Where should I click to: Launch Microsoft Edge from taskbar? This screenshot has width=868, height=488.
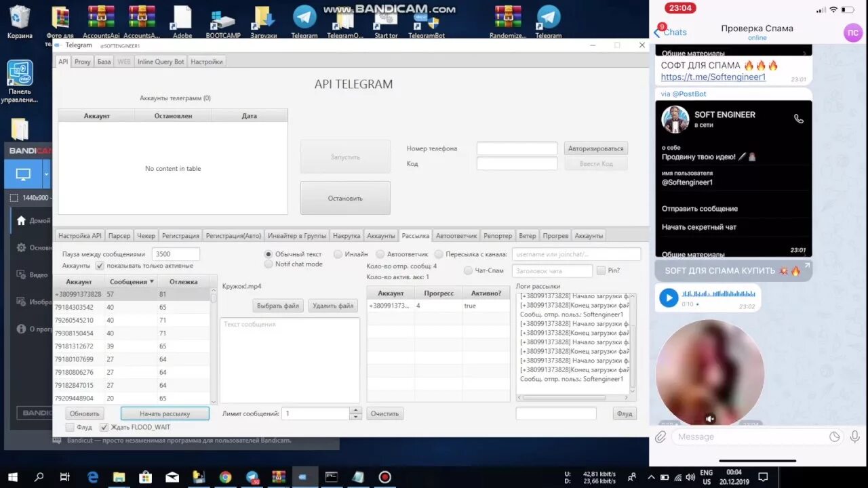[x=92, y=477]
